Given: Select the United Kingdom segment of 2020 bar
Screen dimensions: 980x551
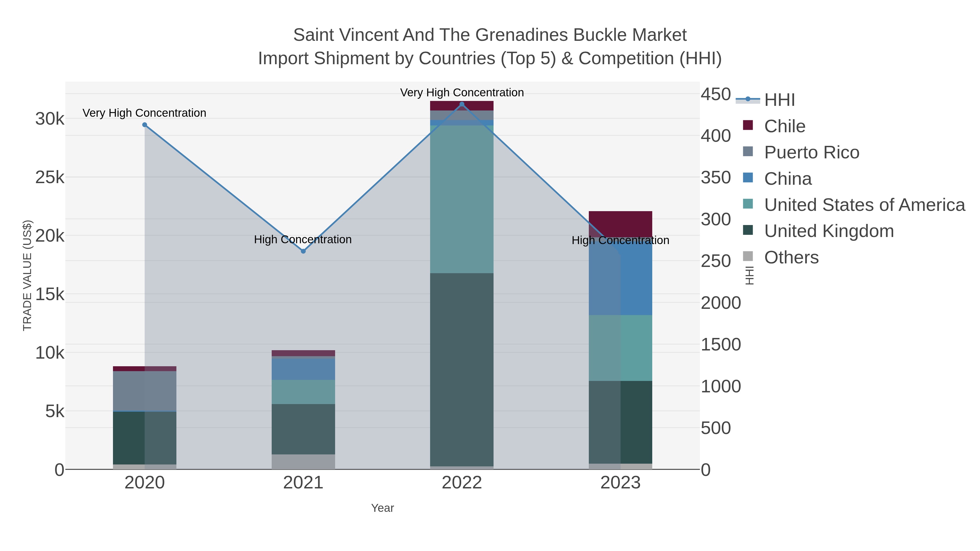Looking at the screenshot, I should coord(145,438).
